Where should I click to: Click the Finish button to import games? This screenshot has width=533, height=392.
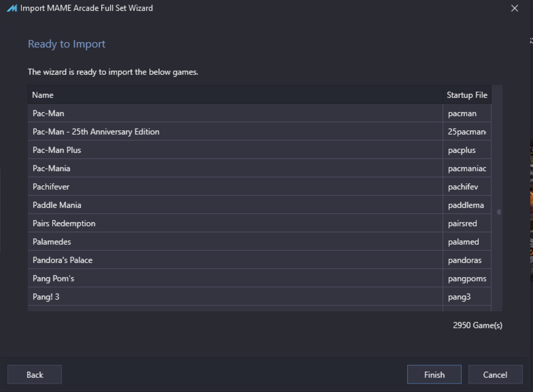click(x=434, y=374)
